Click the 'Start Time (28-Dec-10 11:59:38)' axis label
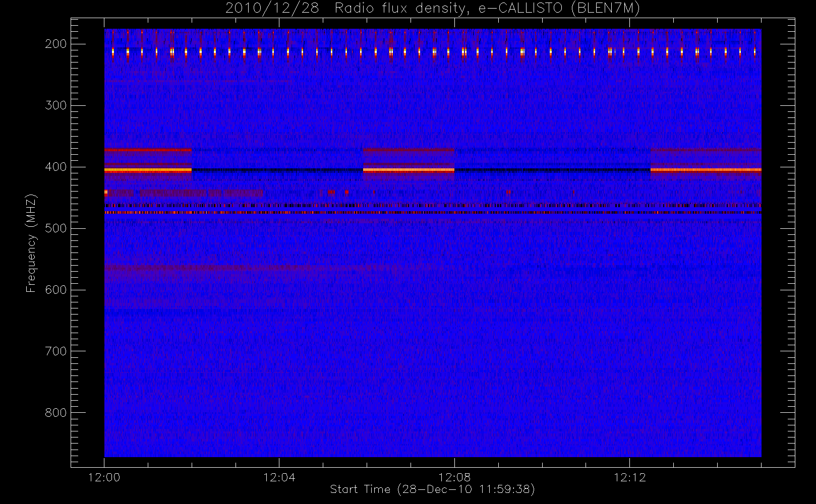The image size is (816, 504). [432, 489]
